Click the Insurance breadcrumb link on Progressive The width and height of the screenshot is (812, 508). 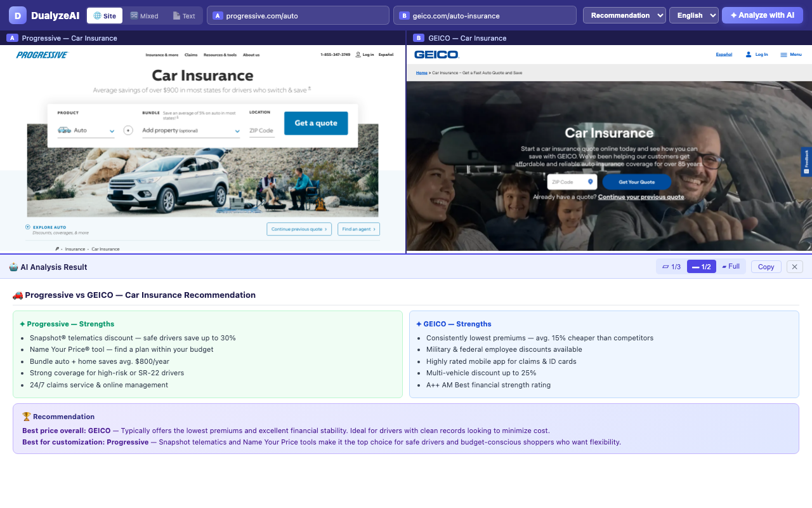point(75,249)
